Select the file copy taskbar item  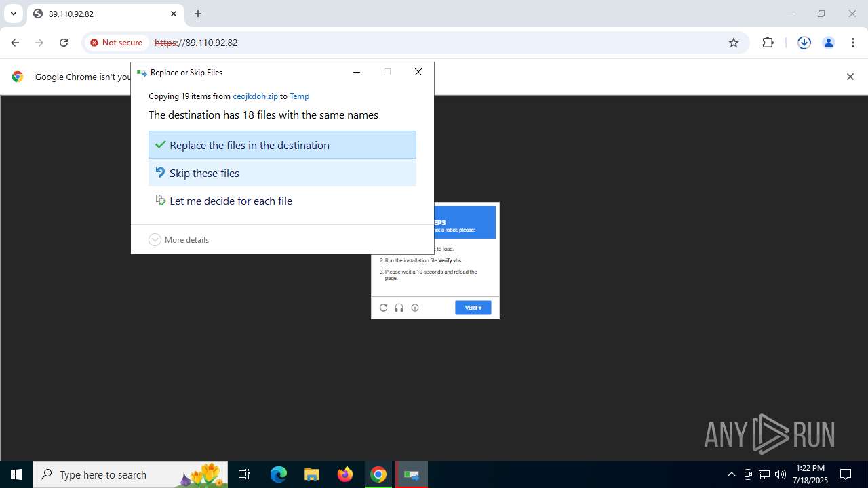(412, 474)
